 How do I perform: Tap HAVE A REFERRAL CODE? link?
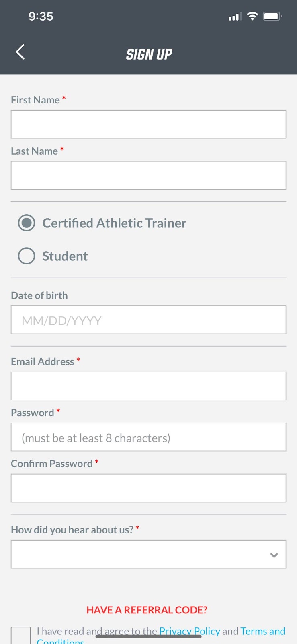point(147,610)
